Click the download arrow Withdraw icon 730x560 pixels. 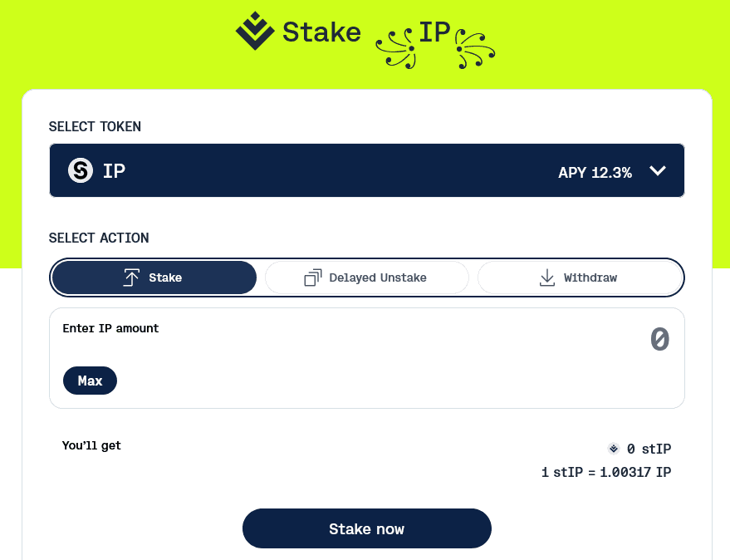(x=546, y=278)
